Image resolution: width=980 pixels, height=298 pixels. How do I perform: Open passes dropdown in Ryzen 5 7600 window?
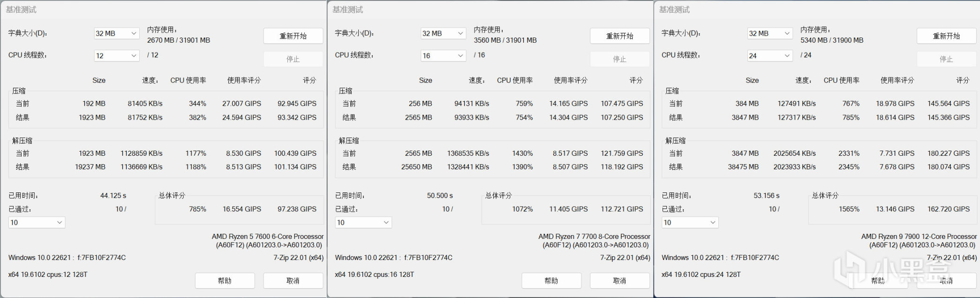[37, 222]
